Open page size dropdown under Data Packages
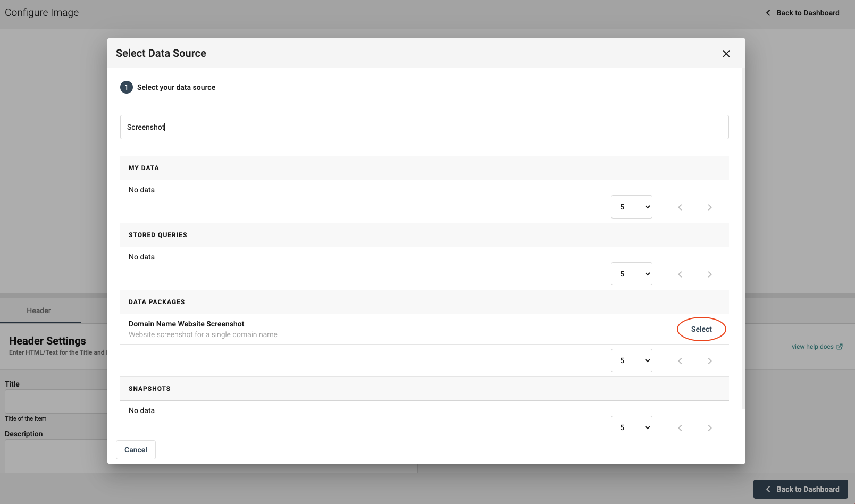855x504 pixels. pos(631,361)
